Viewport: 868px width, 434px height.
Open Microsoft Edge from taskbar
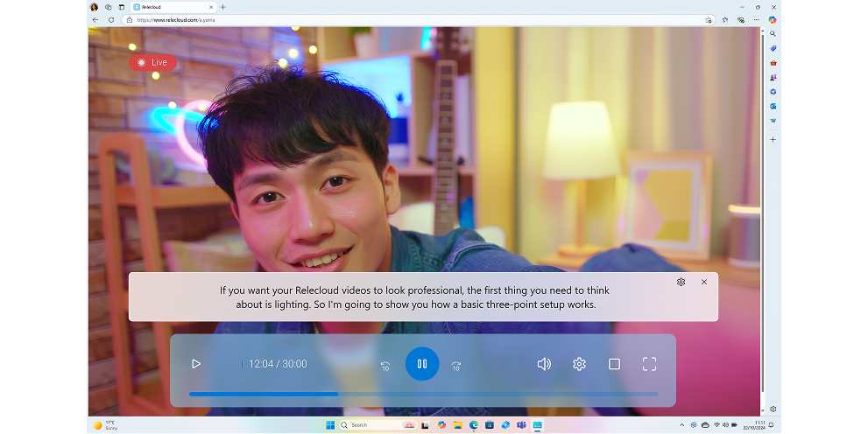click(474, 425)
